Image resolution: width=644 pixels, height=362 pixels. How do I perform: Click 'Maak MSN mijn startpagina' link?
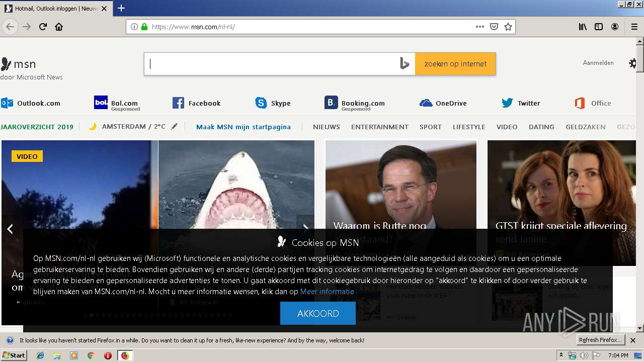coord(244,127)
